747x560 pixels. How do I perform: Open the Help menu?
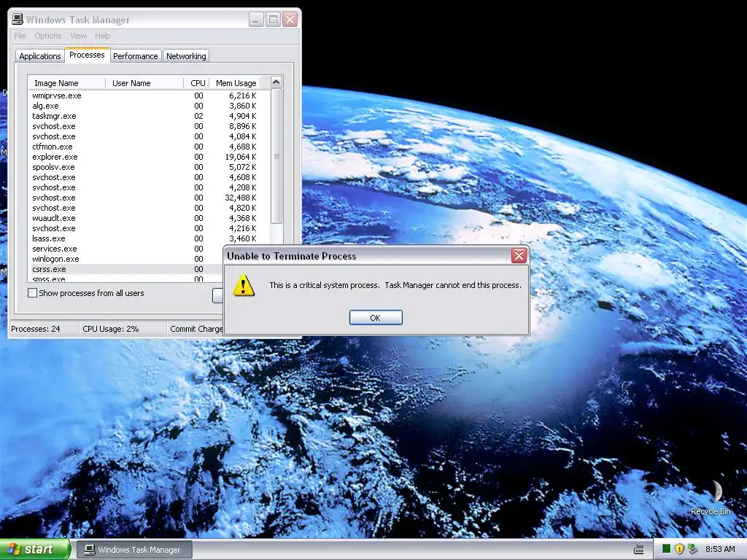102,36
